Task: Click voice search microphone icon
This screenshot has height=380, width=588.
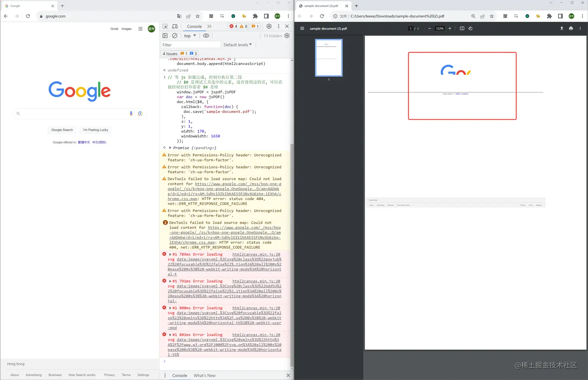Action: [131, 114]
